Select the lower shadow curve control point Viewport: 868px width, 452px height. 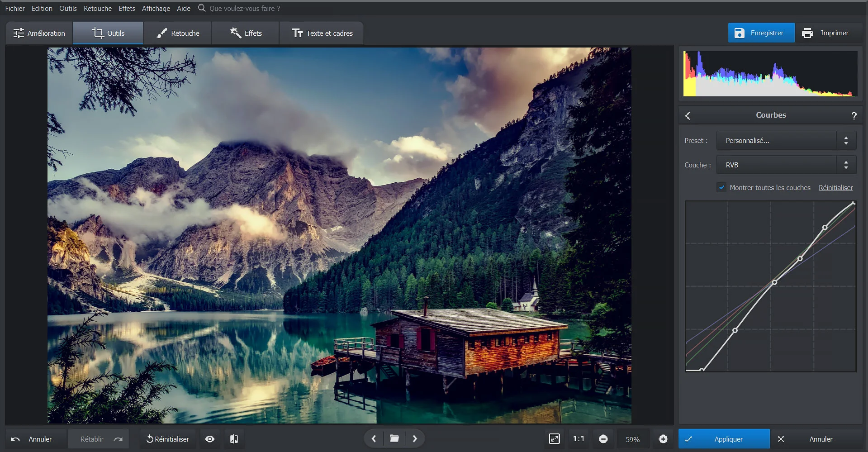point(735,330)
